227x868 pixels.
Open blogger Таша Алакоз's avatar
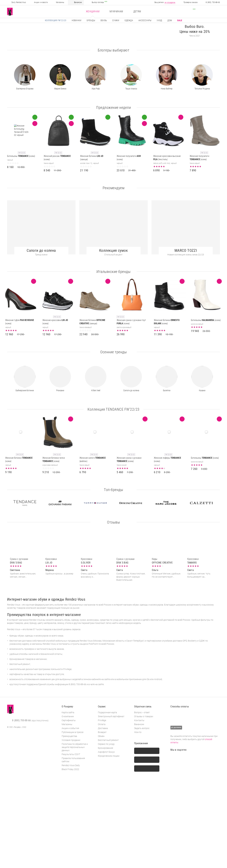(131, 75)
